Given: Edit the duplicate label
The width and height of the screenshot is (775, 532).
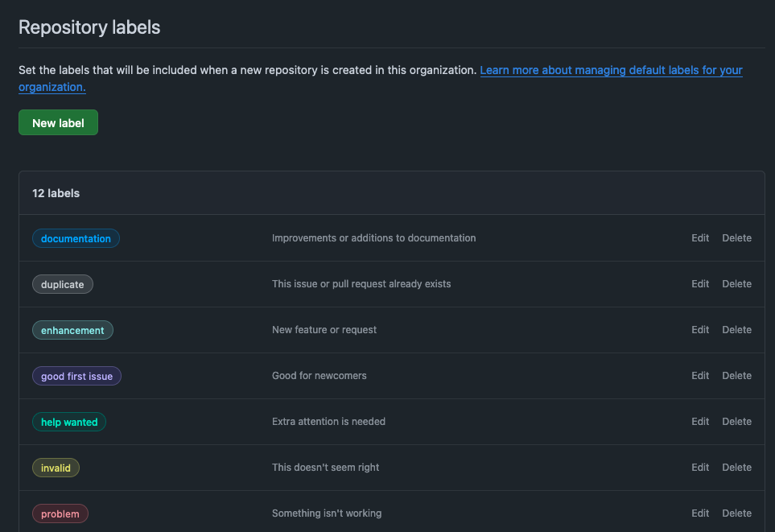Looking at the screenshot, I should (x=700, y=284).
